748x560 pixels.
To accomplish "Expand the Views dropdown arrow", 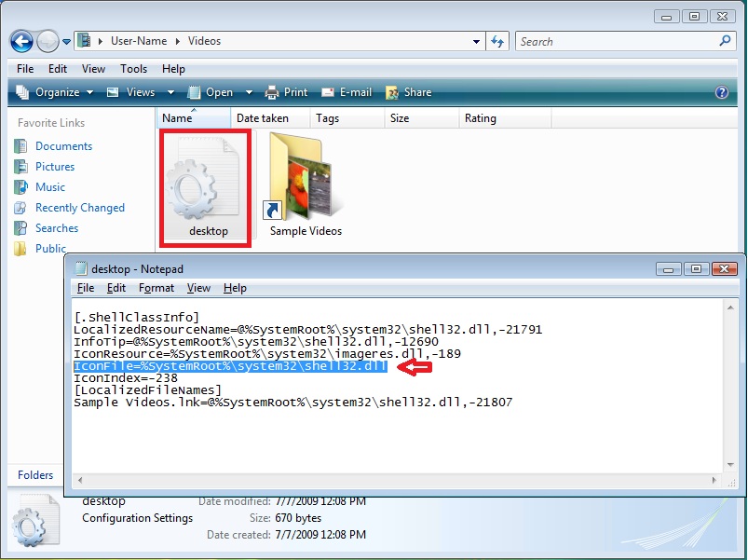I will pyautogui.click(x=170, y=92).
